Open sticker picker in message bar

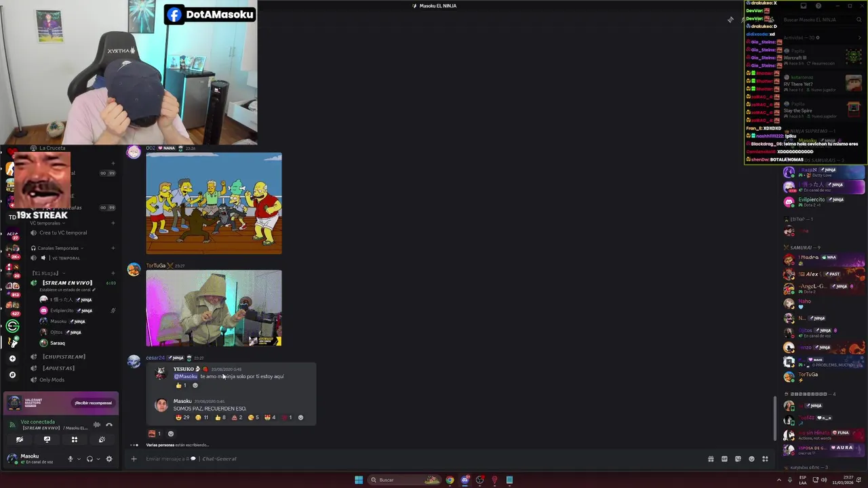738,459
